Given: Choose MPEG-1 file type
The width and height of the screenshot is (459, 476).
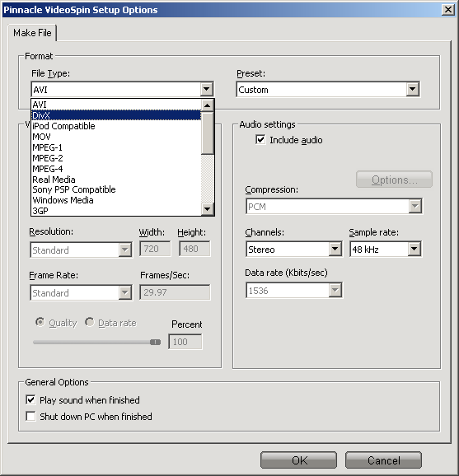Looking at the screenshot, I should pyautogui.click(x=116, y=147).
